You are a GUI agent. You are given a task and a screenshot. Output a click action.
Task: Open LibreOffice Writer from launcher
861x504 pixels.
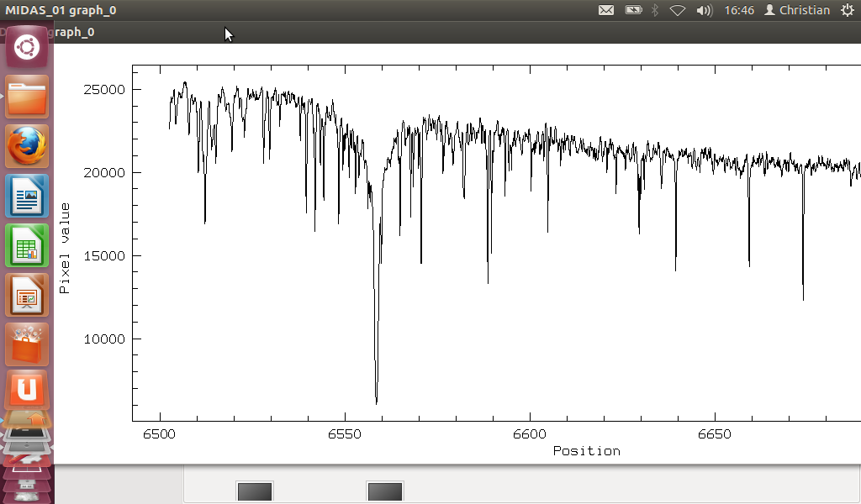click(x=27, y=196)
